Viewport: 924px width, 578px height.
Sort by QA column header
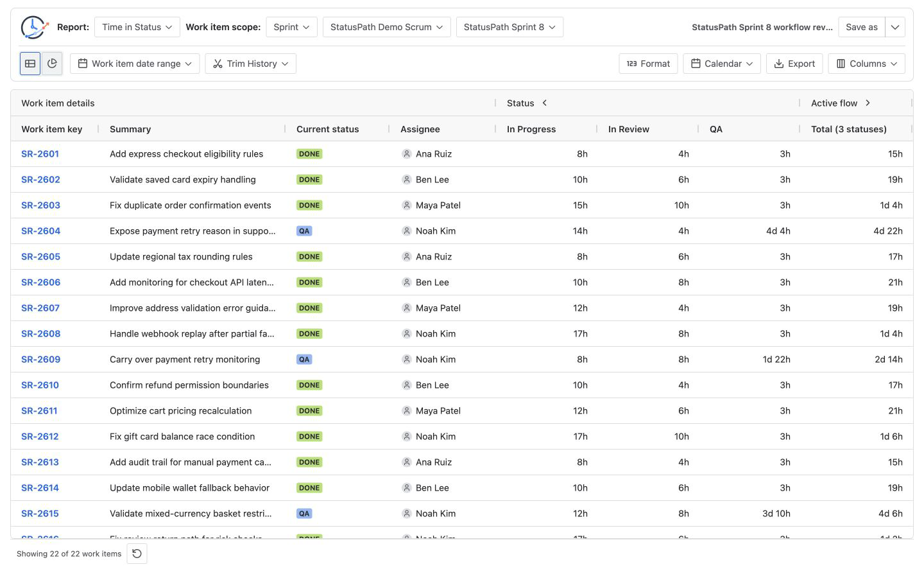click(x=716, y=129)
